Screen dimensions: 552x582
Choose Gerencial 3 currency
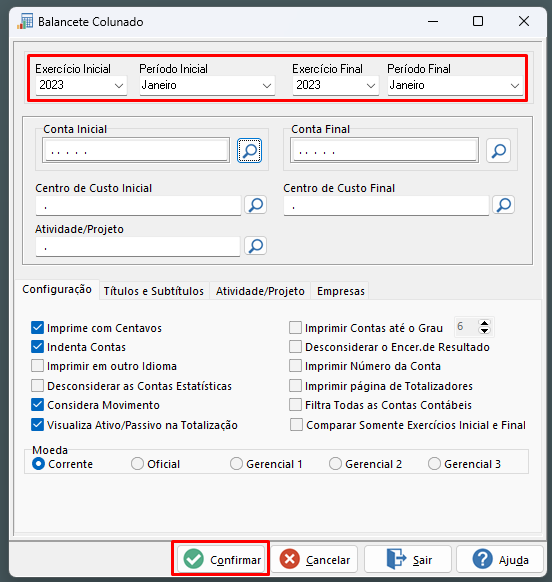tap(434, 464)
